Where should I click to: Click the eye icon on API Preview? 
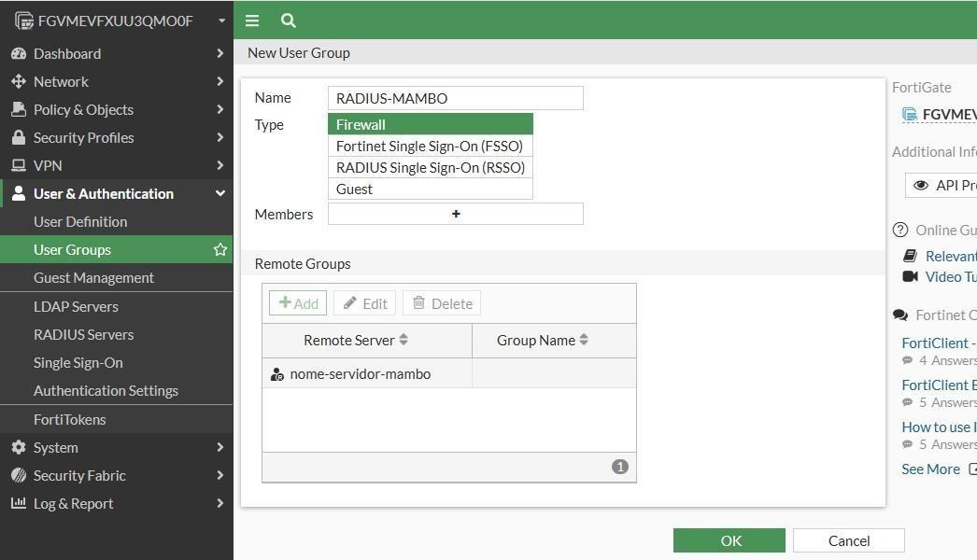[920, 185]
